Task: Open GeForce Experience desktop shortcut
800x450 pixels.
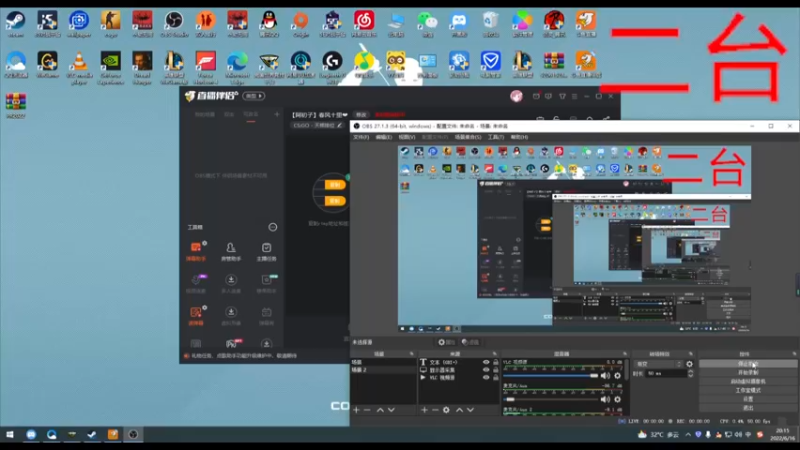Action: (111, 67)
